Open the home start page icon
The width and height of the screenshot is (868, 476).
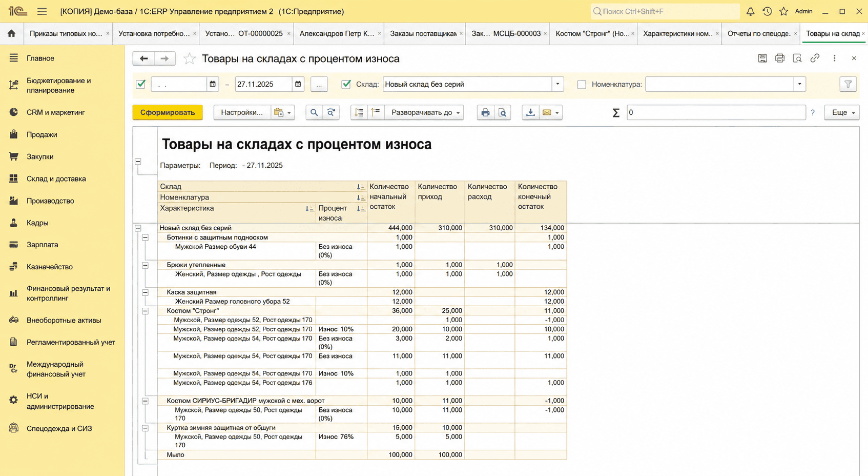(11, 33)
